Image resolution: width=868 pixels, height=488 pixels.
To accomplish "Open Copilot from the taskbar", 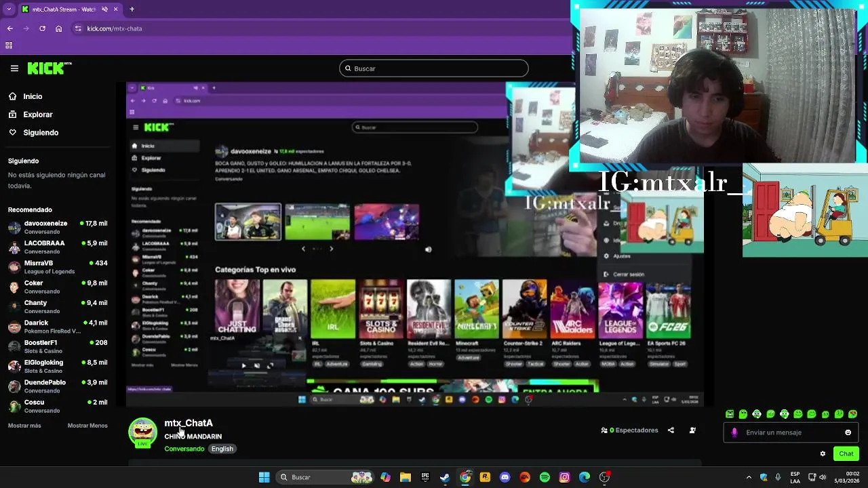I will pos(385,477).
